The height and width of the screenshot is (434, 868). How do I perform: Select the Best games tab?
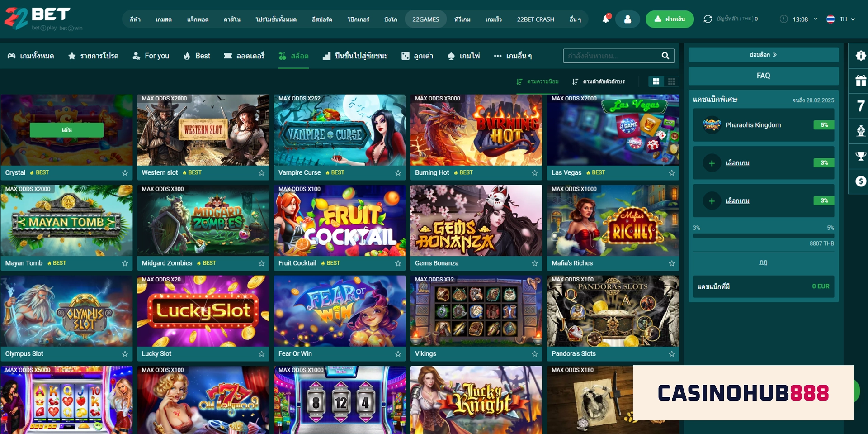(x=197, y=56)
